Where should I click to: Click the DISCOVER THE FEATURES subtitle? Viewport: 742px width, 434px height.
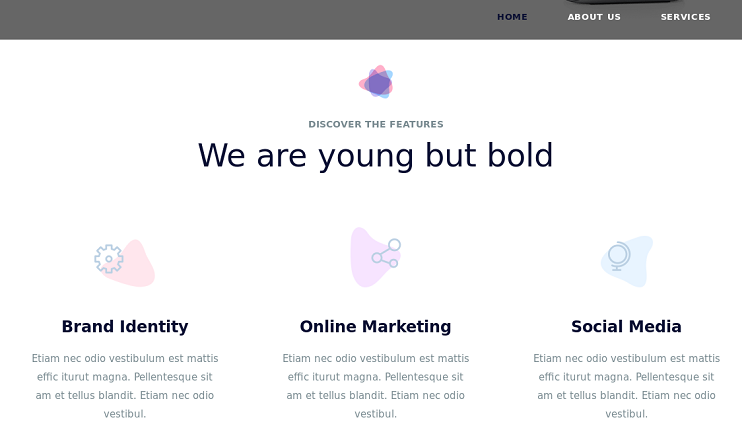click(x=376, y=125)
